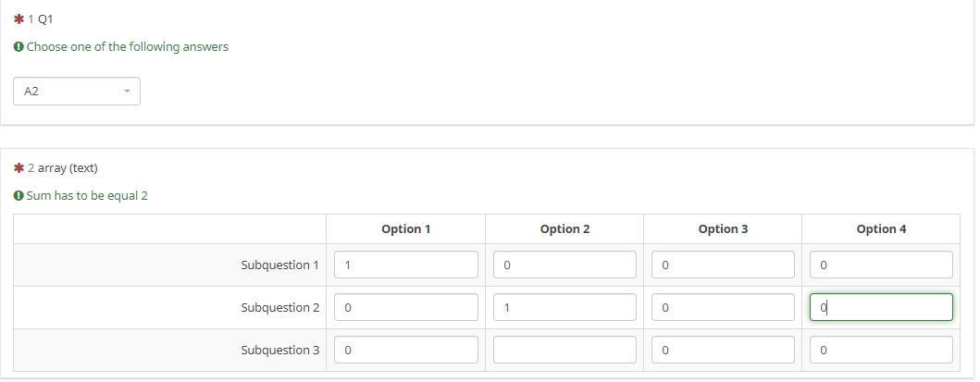Click the green info icon before "Choose one"
Viewport: 980px width, 382px height.
(19, 47)
